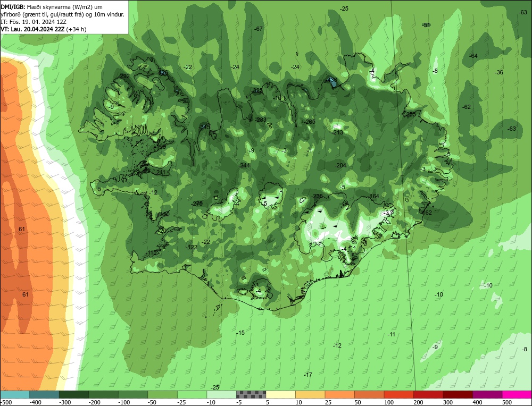This screenshot has width=532, height=406.
Task: Click the '-500' legend label
Action: tap(7, 402)
